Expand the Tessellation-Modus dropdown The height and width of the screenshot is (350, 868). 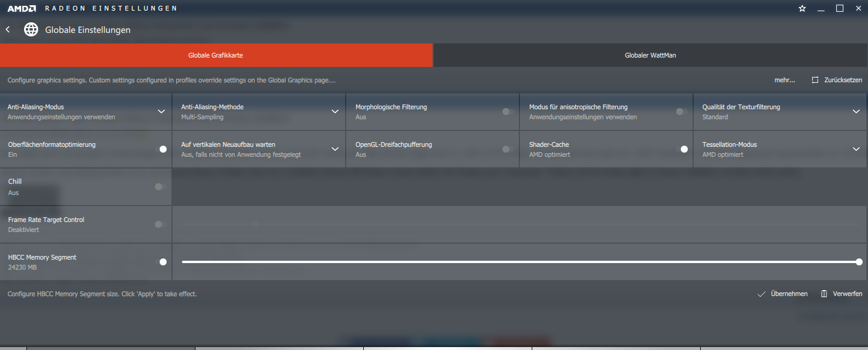(856, 149)
